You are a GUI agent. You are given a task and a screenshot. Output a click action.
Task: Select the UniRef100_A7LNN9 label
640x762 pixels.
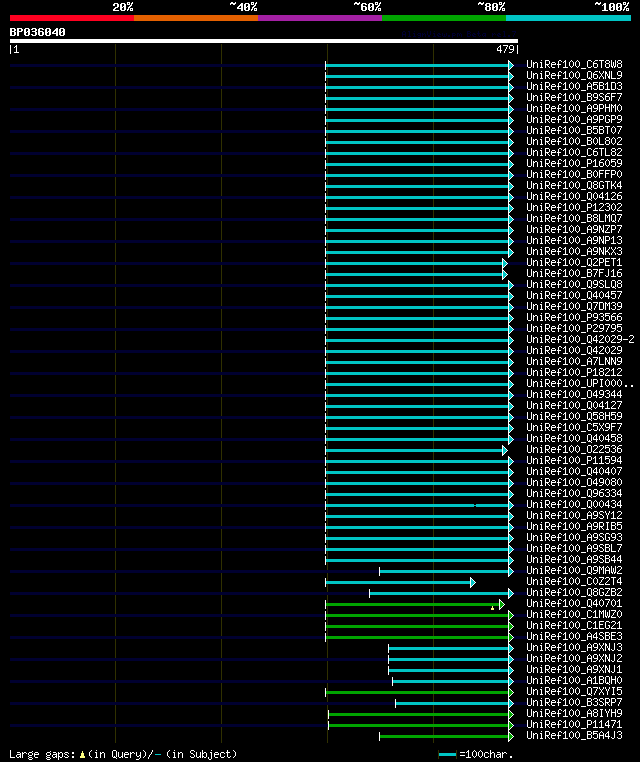(x=574, y=362)
